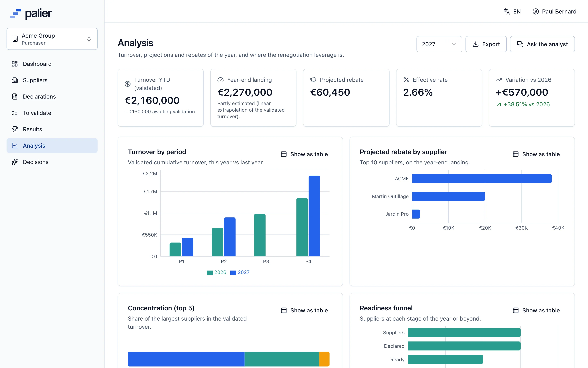Show Concentration (top 5) as table
This screenshot has width=588, height=368.
pyautogui.click(x=304, y=310)
